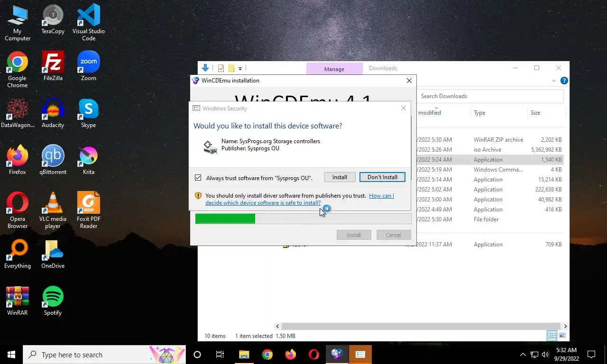The image size is (607, 364).
Task: Open Zoom desktop shortcut
Action: pyautogui.click(x=89, y=66)
